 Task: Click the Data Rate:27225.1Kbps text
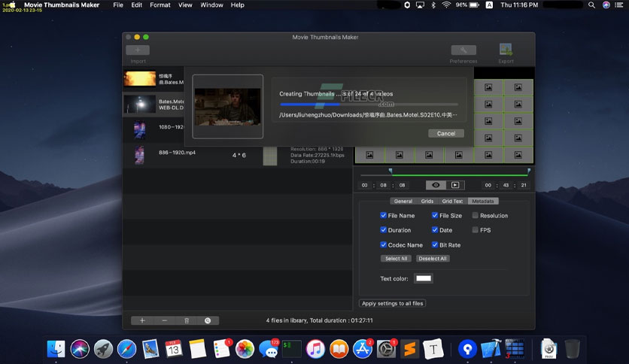[x=318, y=155]
